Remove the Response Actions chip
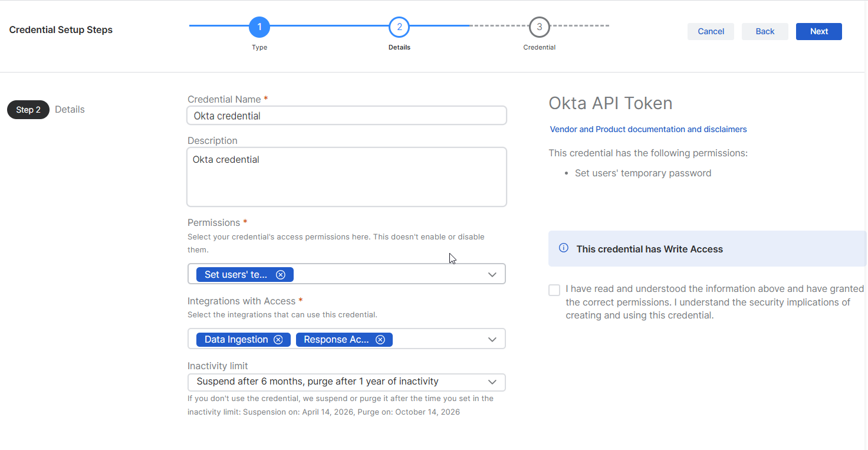868x450 pixels. click(380, 340)
